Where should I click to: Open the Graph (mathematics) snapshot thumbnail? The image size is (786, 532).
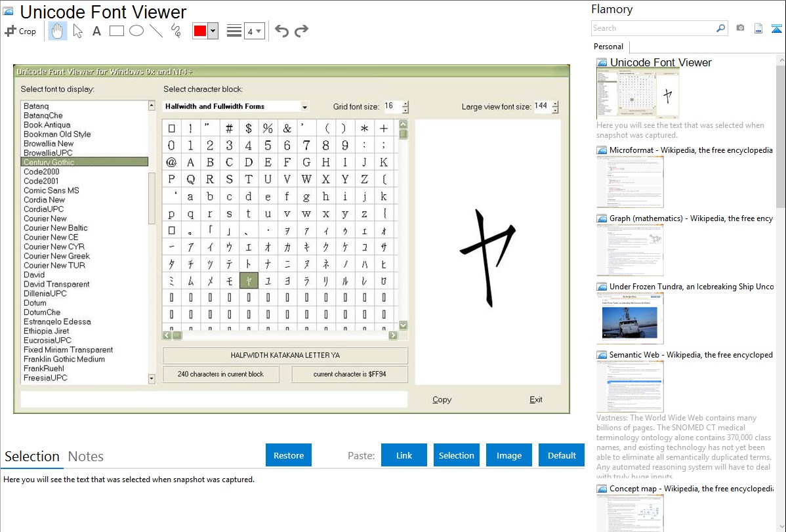(x=630, y=250)
